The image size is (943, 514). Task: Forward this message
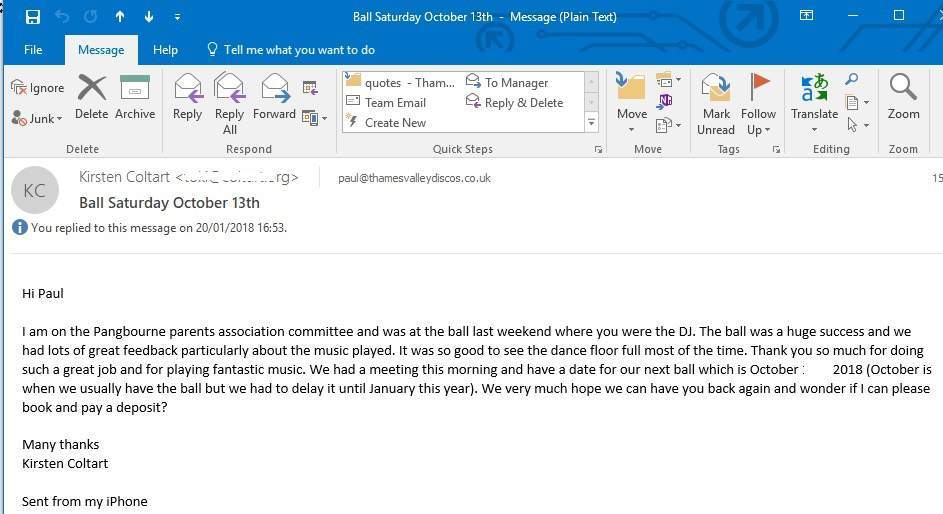(274, 97)
